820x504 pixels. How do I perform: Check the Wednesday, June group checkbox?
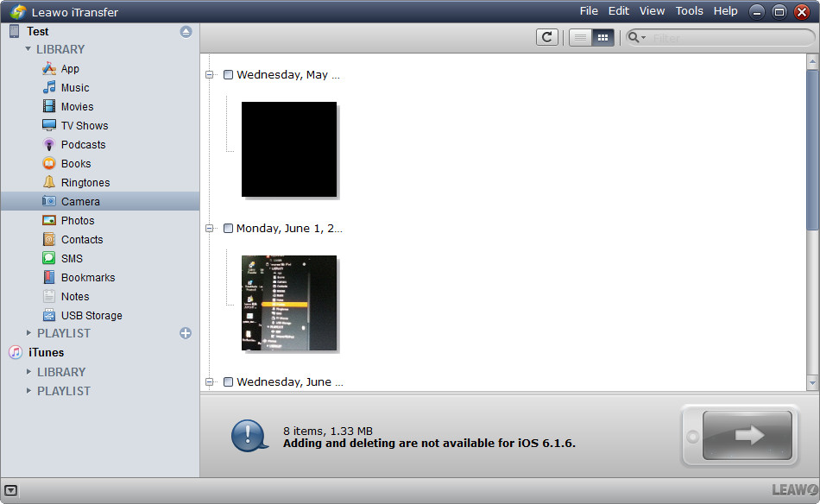228,382
